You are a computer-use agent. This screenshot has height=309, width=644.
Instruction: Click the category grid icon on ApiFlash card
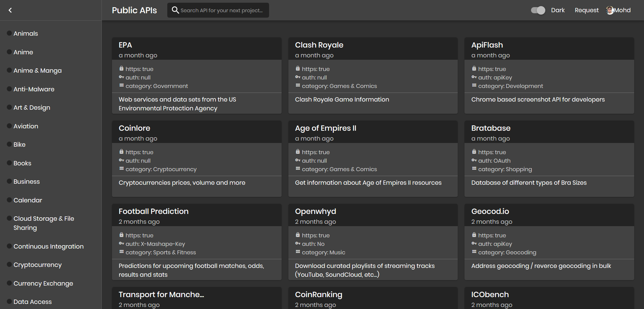(x=474, y=86)
